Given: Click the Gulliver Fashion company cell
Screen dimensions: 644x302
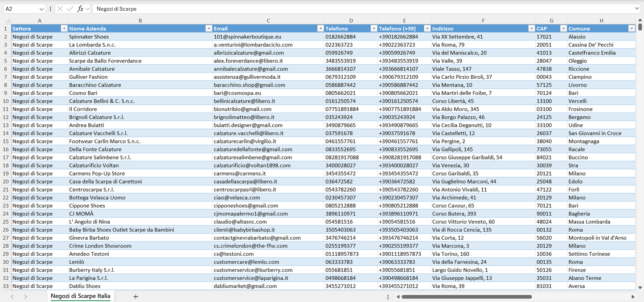Looking at the screenshot, I should (140, 77).
